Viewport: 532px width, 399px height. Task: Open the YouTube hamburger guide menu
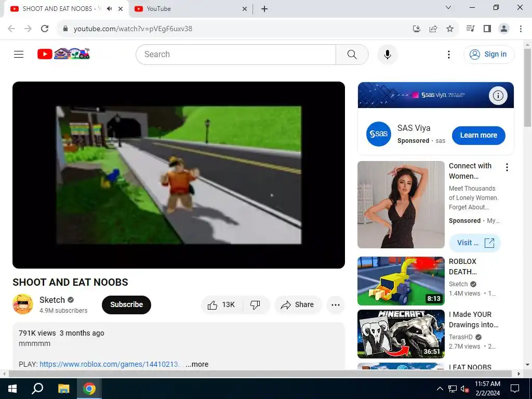pyautogui.click(x=19, y=54)
